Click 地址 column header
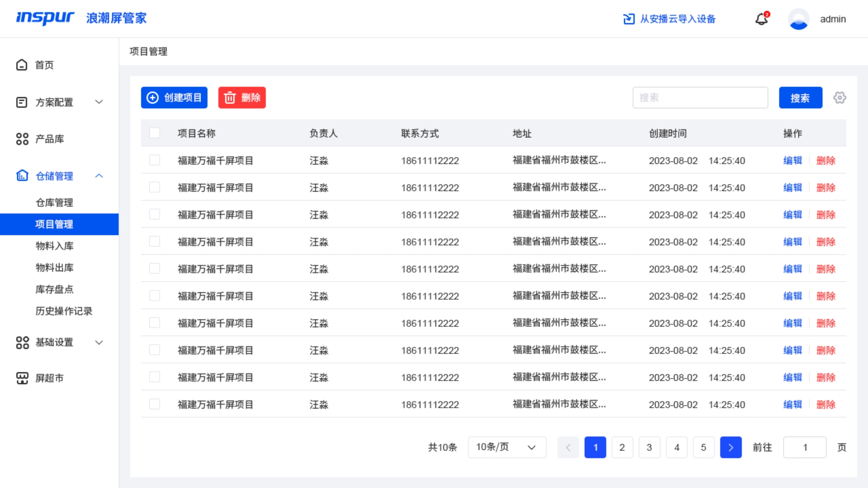This screenshot has height=488, width=868. (522, 133)
